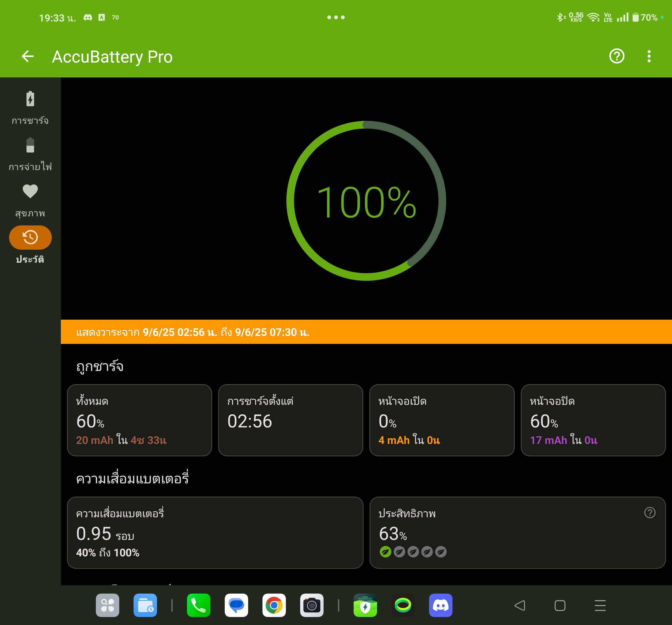Tap the Wi-Fi status icon
672x625 pixels.
tap(593, 17)
